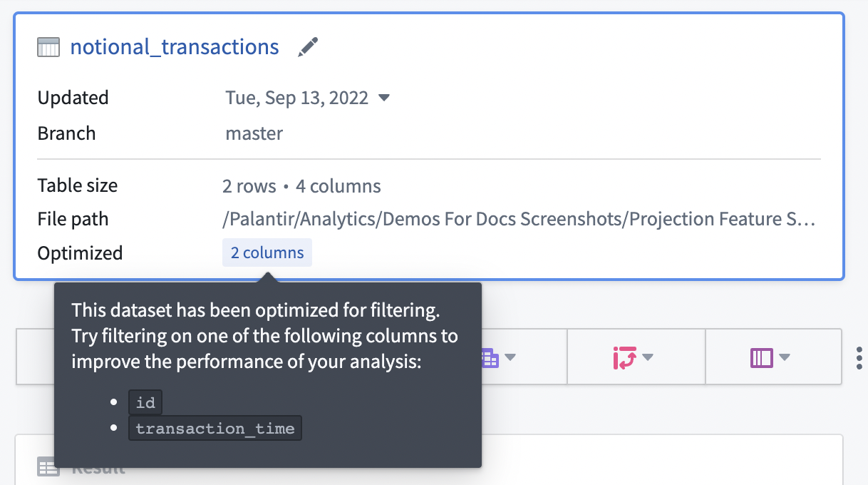This screenshot has height=485, width=868.
Task: Click the Result table icon
Action: (48, 468)
